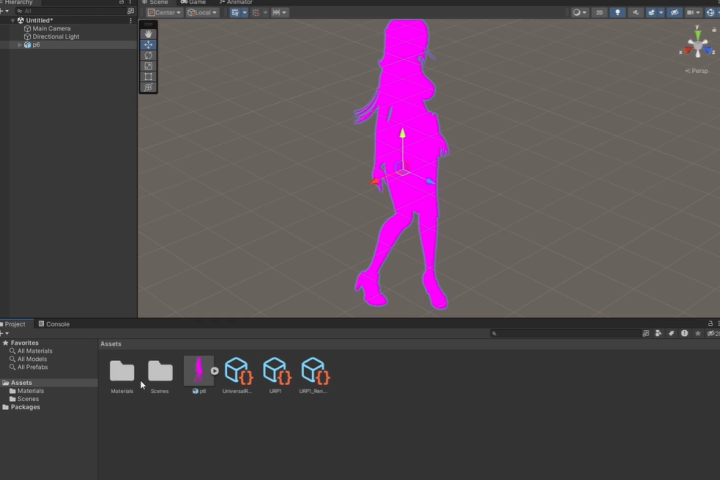Screen dimensions: 720x480
Task: Click the blue Z axis gizmo cone
Action: (x=709, y=50)
